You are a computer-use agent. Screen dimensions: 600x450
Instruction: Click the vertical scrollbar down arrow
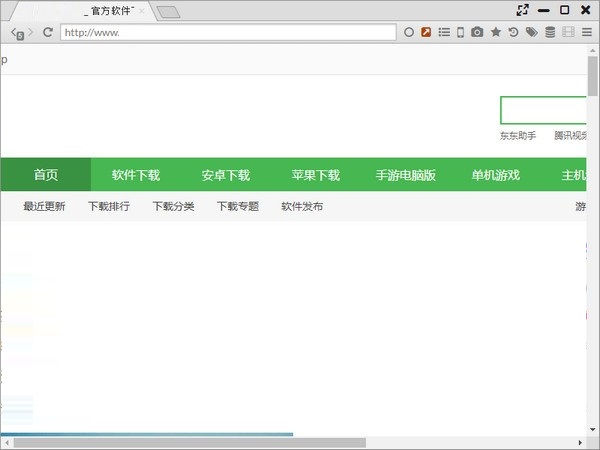tap(593, 430)
